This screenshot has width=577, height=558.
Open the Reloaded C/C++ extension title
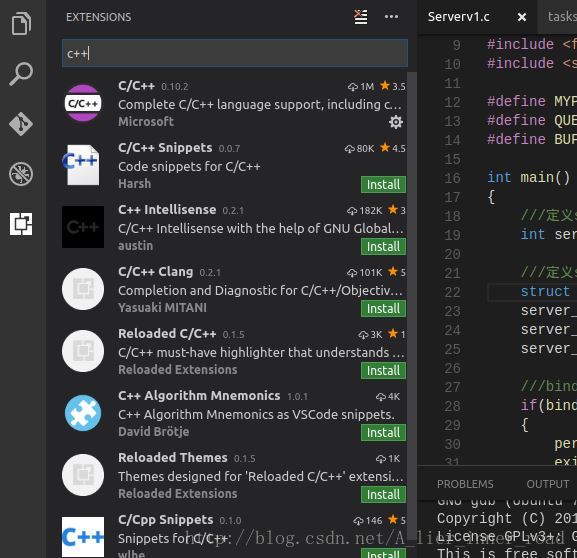click(x=167, y=333)
